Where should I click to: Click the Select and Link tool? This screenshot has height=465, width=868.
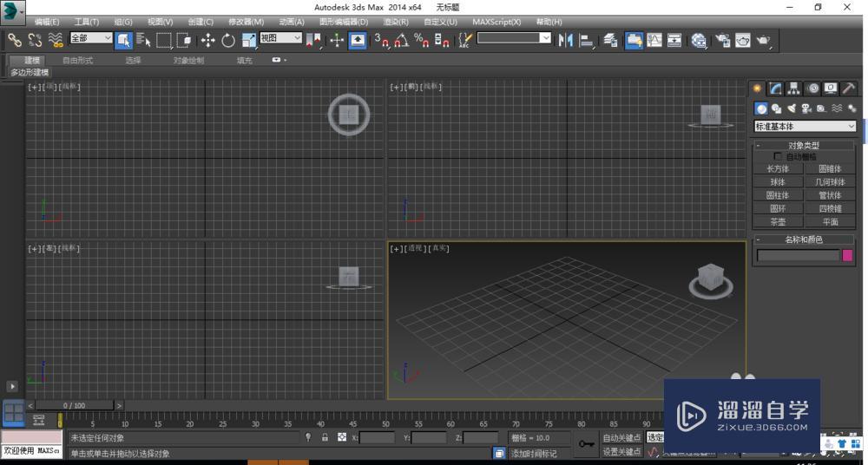point(14,40)
